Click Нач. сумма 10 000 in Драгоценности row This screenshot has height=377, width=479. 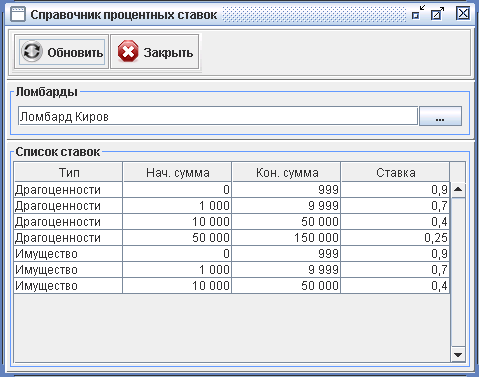pos(177,222)
